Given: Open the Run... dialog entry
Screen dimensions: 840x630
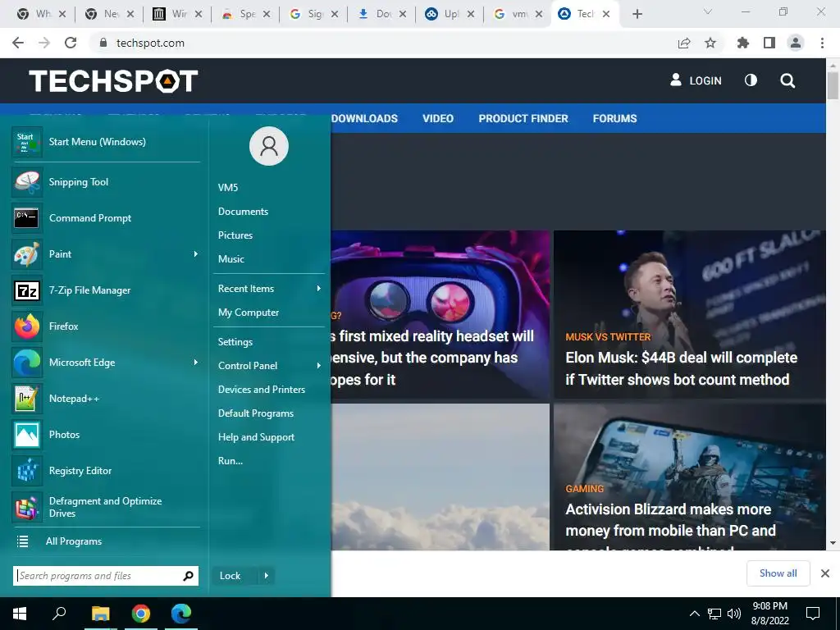Looking at the screenshot, I should [x=231, y=461].
